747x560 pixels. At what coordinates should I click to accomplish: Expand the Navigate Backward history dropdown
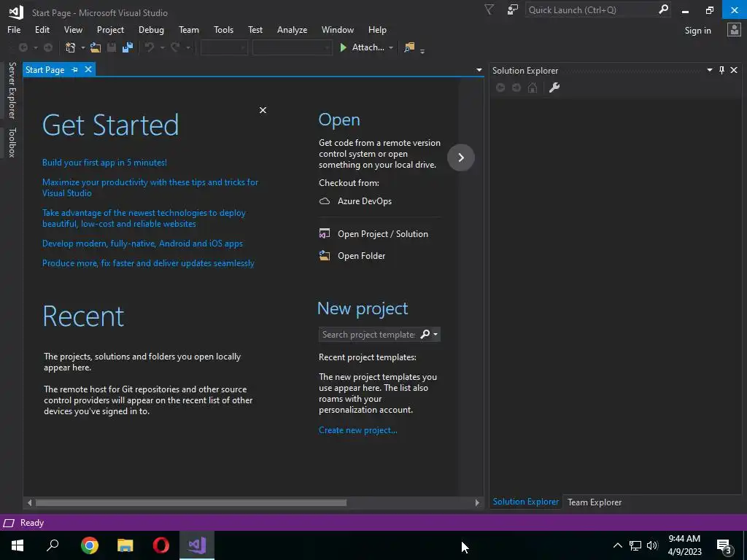35,47
